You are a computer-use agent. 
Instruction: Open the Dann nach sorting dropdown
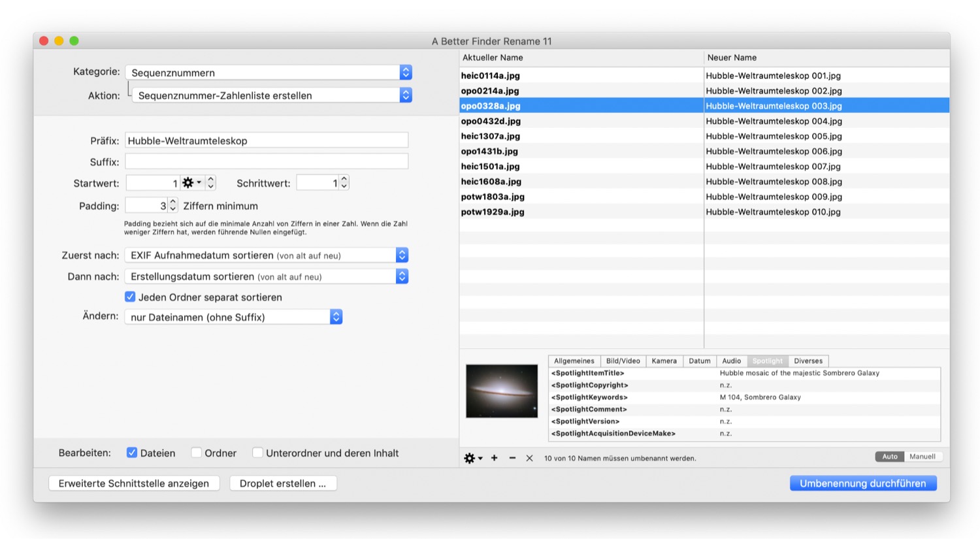(x=267, y=276)
